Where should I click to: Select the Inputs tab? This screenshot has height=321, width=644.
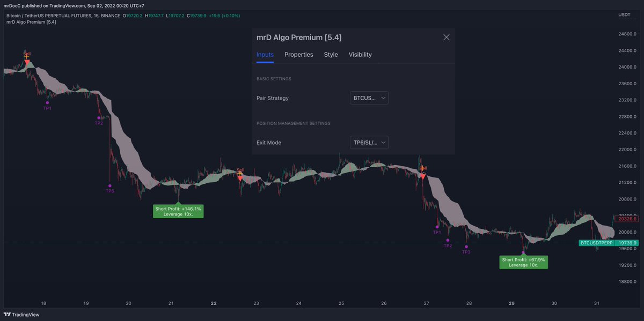click(x=265, y=54)
